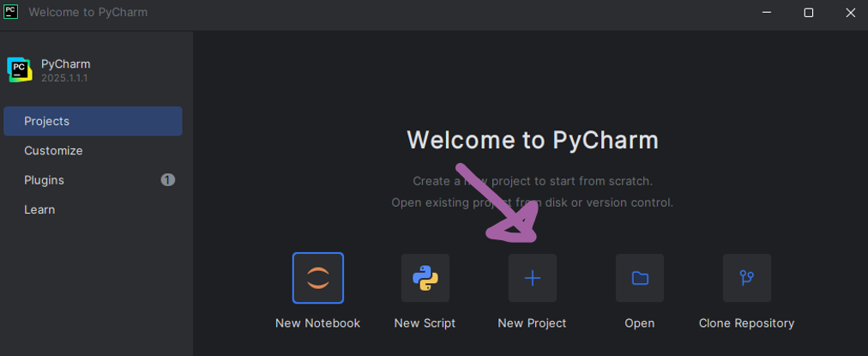868x356 pixels.
Task: Click the Plugins update badge showing 1
Action: pos(168,180)
